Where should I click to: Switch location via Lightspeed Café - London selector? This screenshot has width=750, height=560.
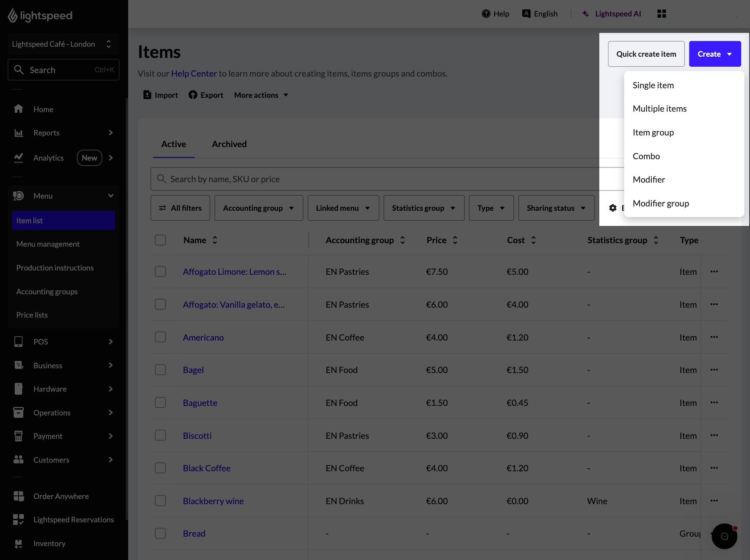(63, 44)
